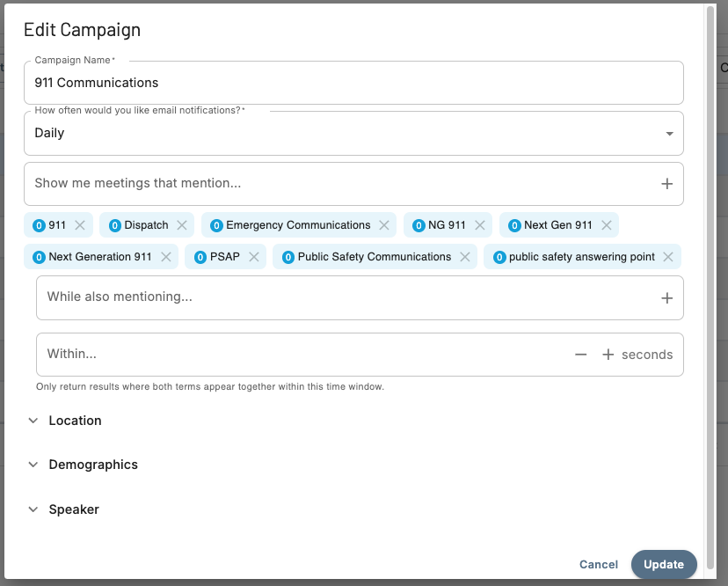
Task: Delete the Dispatch keyword tag
Action: coord(182,225)
